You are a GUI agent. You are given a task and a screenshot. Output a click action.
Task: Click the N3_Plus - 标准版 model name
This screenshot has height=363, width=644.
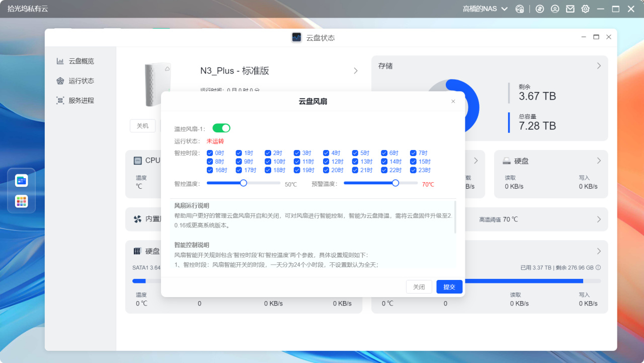(x=234, y=71)
